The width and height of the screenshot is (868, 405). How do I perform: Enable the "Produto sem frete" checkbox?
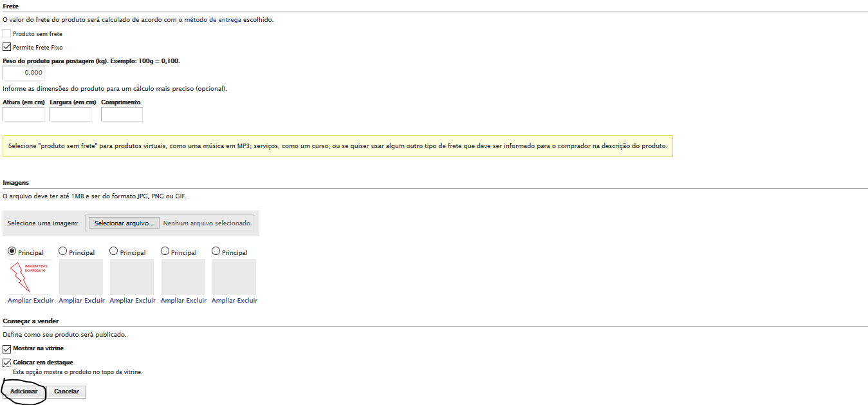point(7,33)
